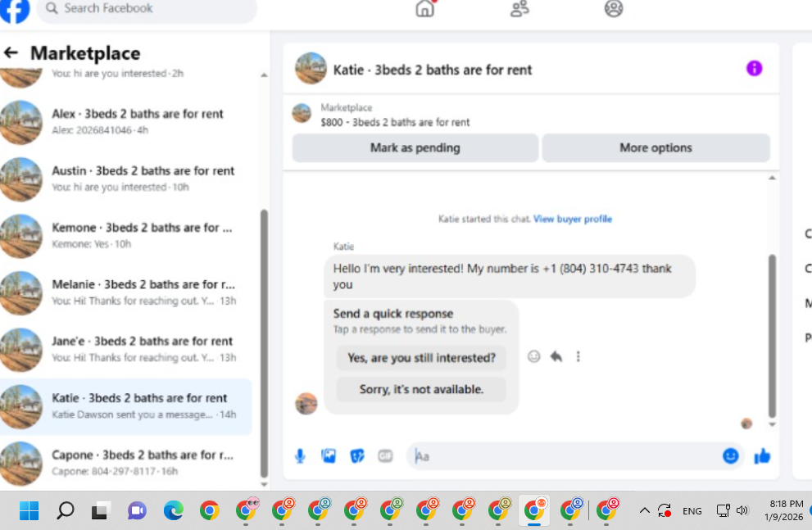The width and height of the screenshot is (812, 530).
Task: Open Task View on taskbar
Action: pyautogui.click(x=101, y=511)
